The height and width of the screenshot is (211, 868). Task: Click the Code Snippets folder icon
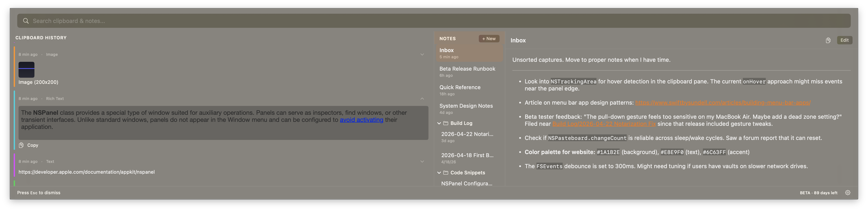tap(445, 173)
